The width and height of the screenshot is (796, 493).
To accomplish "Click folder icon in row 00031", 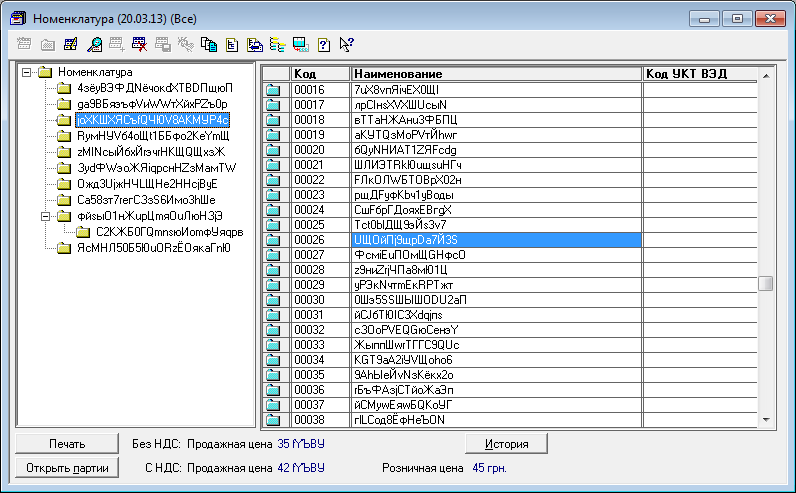I will [273, 315].
